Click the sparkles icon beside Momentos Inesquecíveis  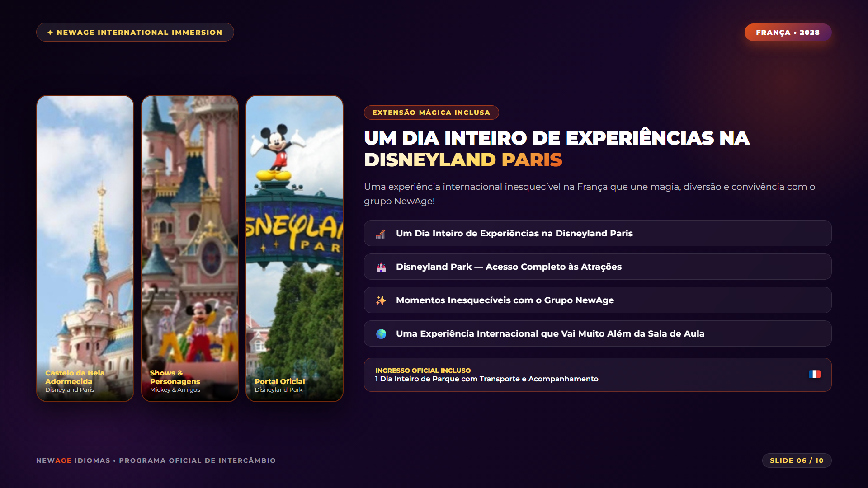click(381, 300)
